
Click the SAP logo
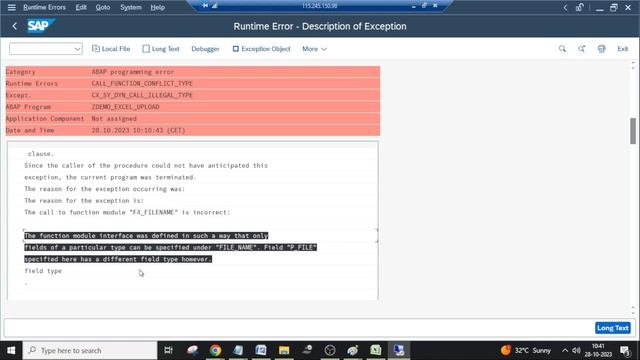[40, 26]
